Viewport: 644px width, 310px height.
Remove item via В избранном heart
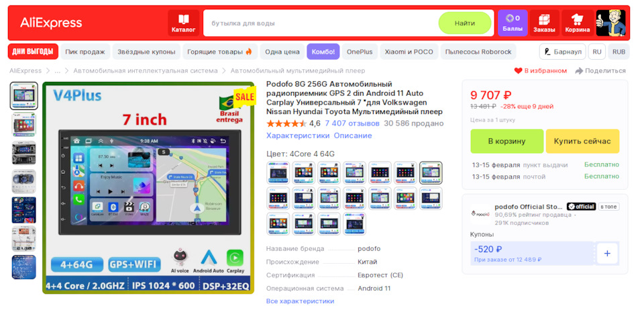[x=541, y=70]
